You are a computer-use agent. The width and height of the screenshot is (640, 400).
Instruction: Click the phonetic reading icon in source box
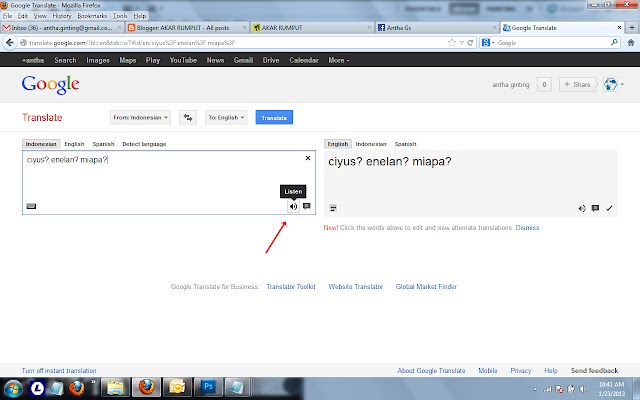[307, 206]
